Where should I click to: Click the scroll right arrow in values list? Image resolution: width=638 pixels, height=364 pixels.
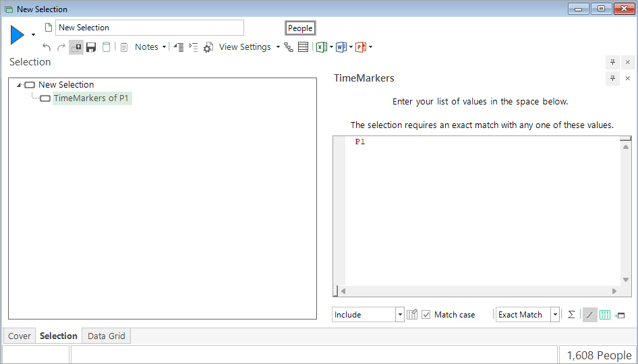point(614,291)
